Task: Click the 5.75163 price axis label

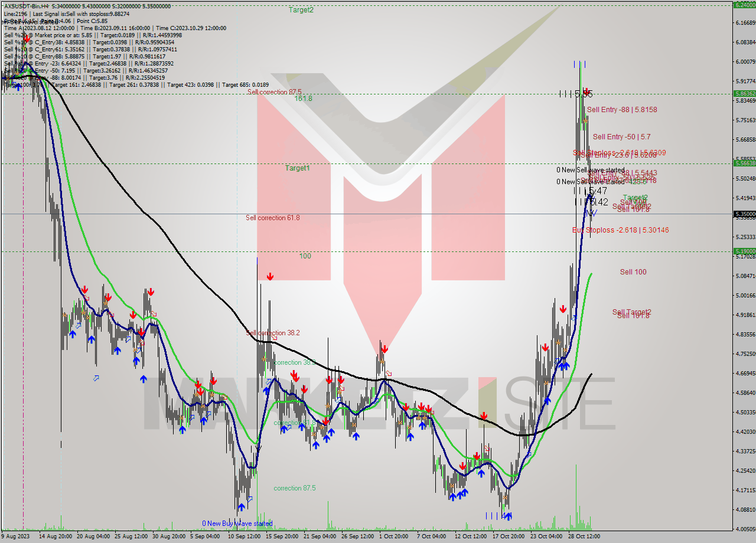Action: click(745, 120)
